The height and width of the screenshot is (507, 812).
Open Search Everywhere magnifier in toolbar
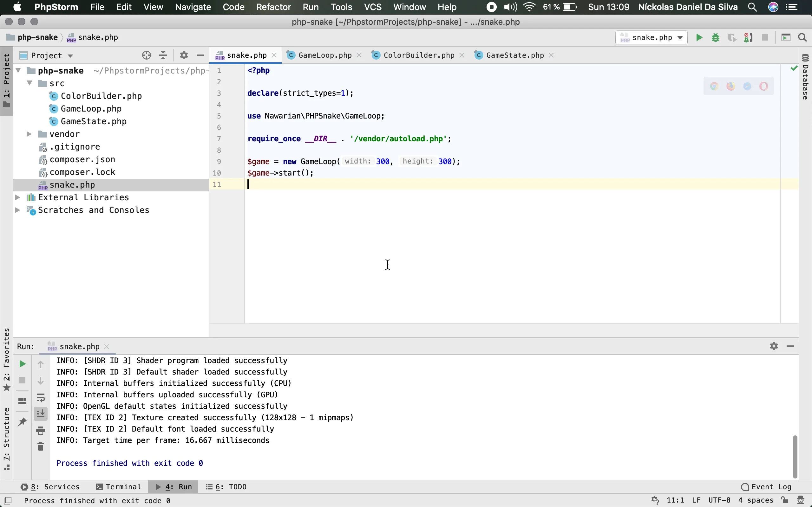coord(802,38)
